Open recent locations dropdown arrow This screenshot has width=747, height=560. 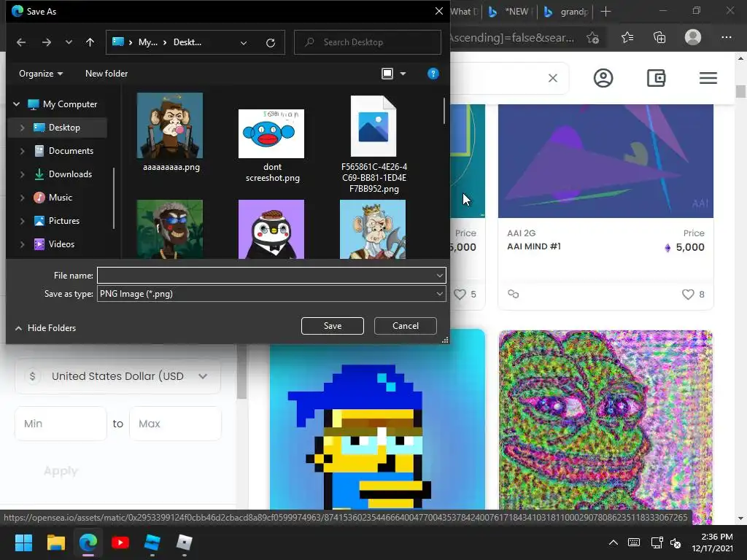pyautogui.click(x=69, y=42)
